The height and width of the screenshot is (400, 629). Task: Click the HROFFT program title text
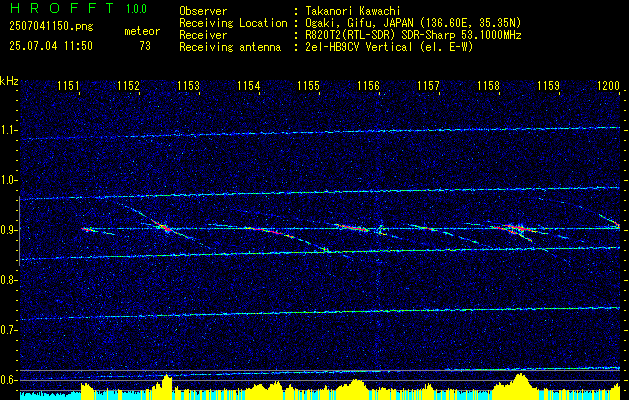point(62,8)
